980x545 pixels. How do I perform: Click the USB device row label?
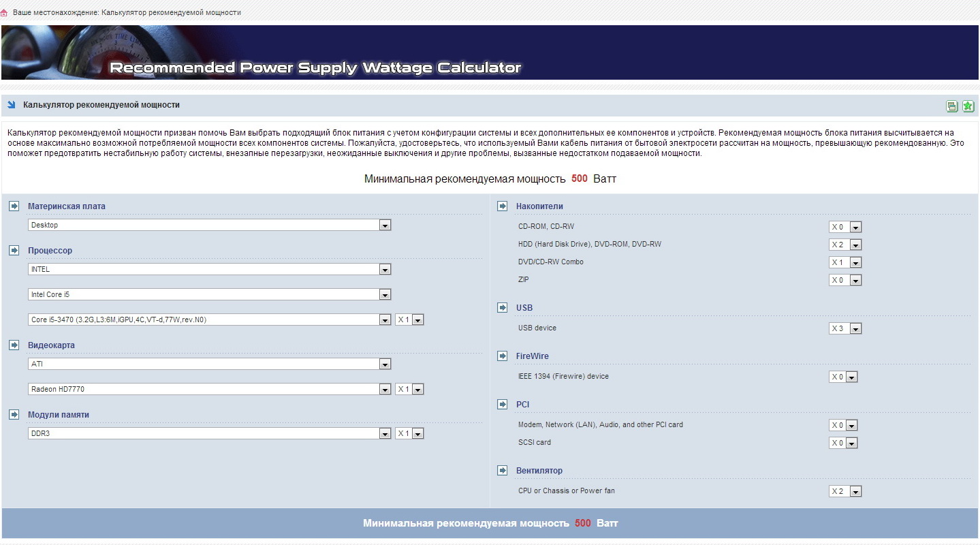537,328
